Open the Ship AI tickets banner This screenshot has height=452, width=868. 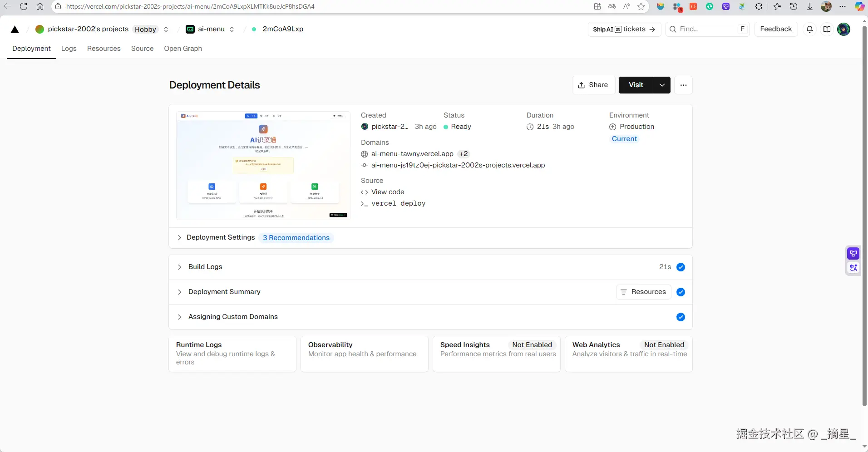coord(624,29)
